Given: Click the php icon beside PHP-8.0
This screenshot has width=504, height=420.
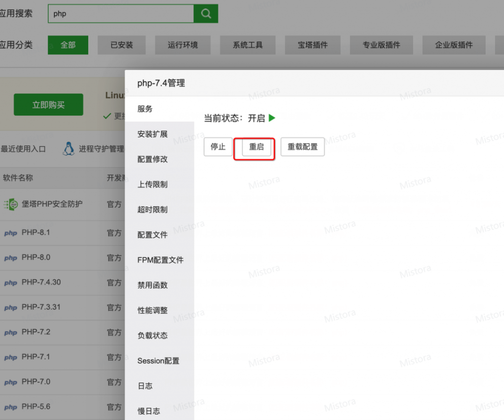Looking at the screenshot, I should (x=11, y=258).
